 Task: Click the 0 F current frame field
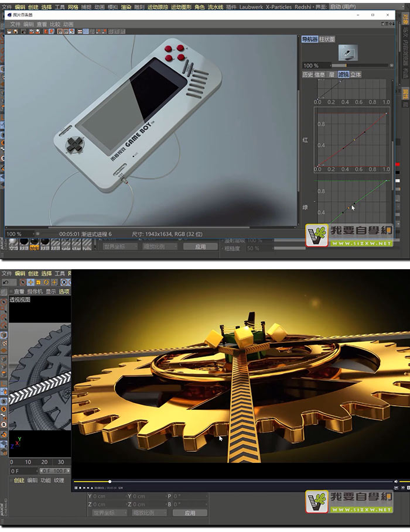(x=23, y=471)
